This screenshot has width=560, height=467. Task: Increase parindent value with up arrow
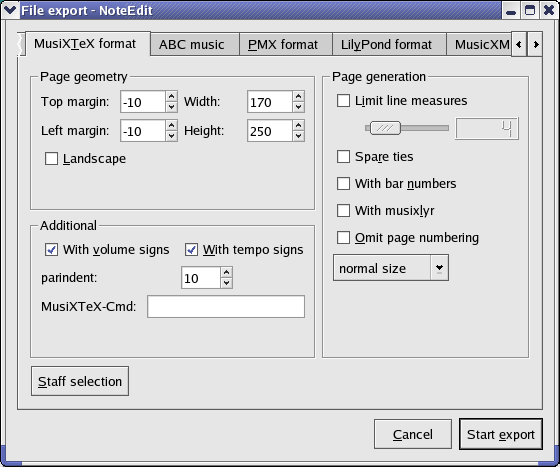tap(226, 272)
